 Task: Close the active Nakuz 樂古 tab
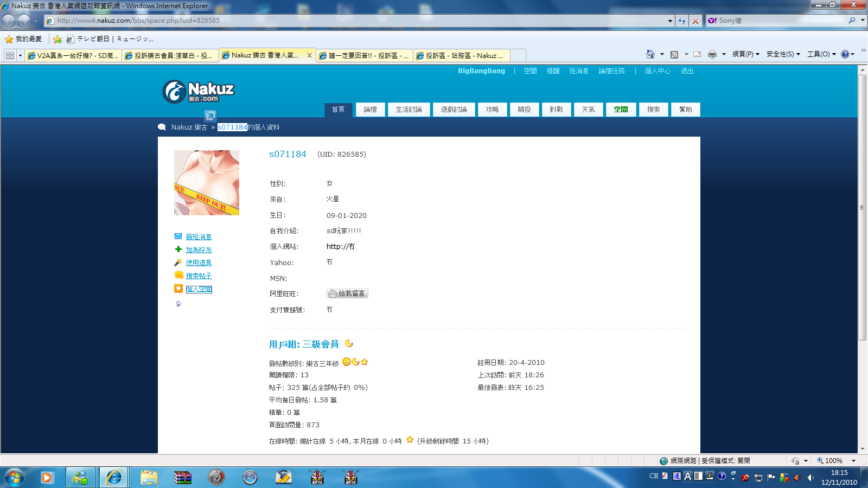(309, 55)
